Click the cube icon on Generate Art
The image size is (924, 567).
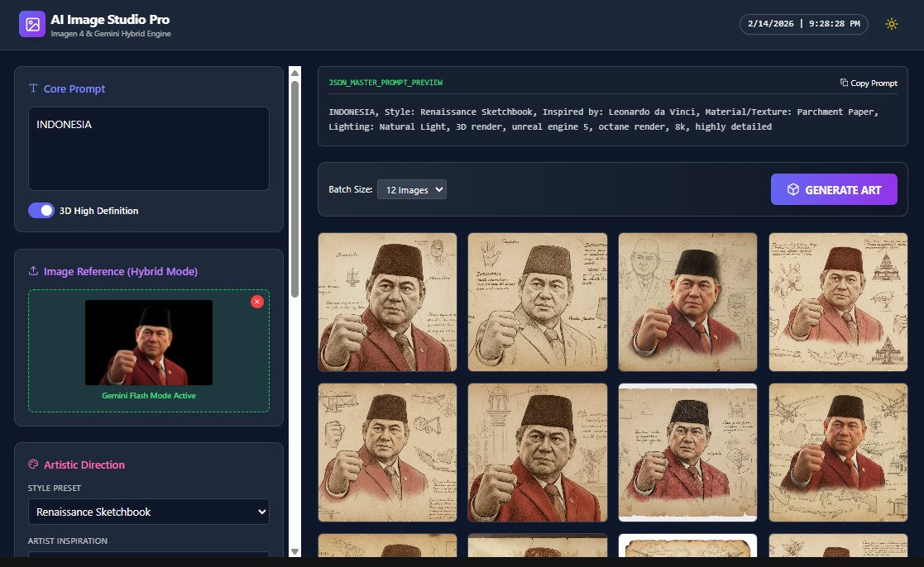pyautogui.click(x=793, y=189)
